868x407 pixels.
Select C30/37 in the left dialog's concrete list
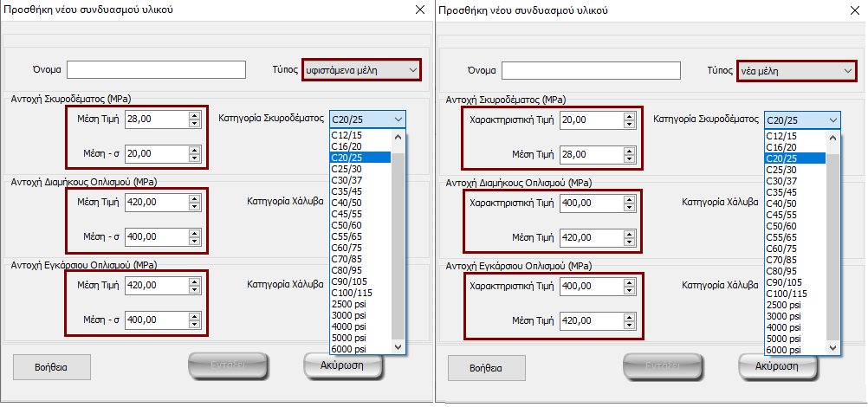click(x=360, y=181)
